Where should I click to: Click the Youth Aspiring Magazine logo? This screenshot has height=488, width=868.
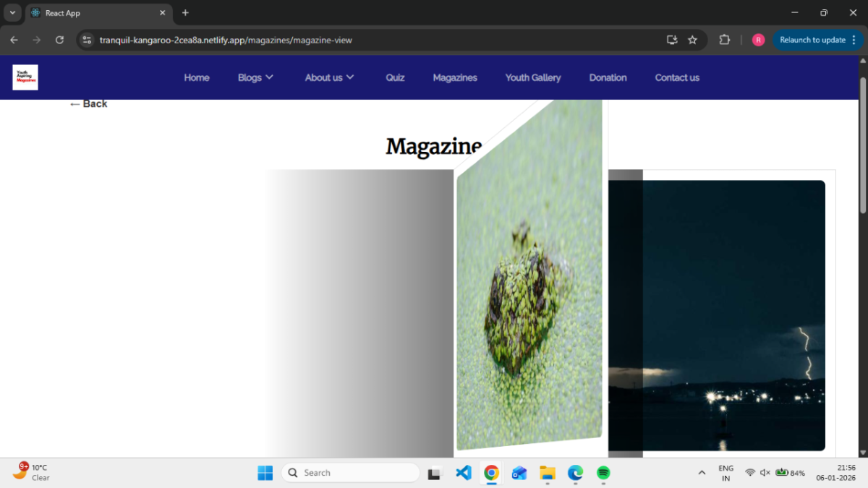pyautogui.click(x=25, y=77)
